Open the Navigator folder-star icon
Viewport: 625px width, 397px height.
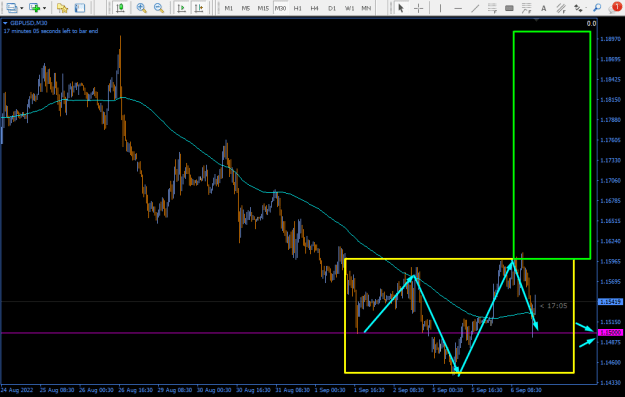[x=62, y=8]
